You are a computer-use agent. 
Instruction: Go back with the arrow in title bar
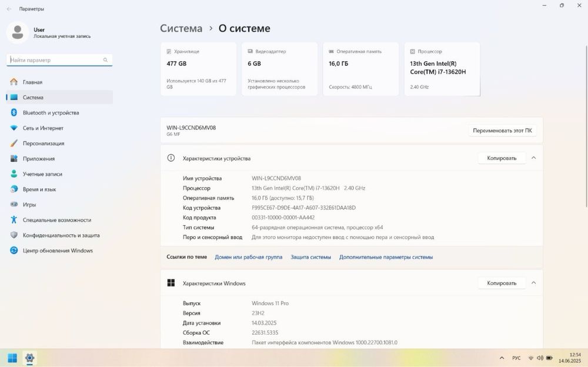9,9
